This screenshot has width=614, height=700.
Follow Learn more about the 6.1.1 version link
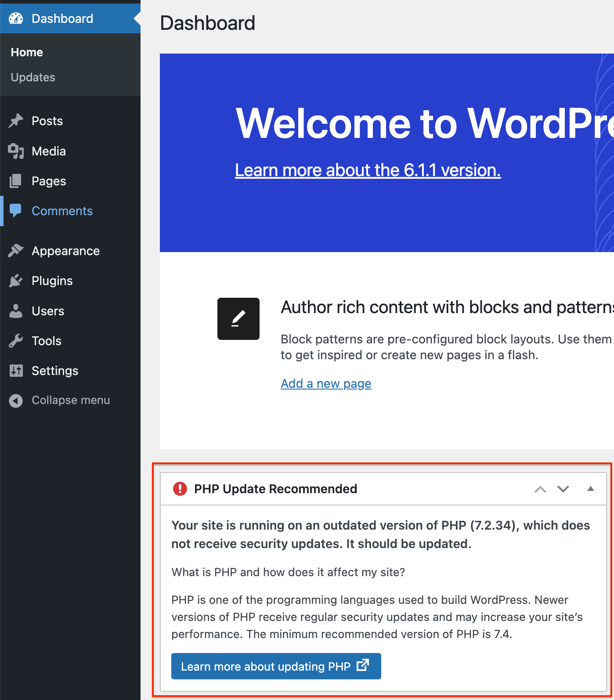tap(368, 170)
